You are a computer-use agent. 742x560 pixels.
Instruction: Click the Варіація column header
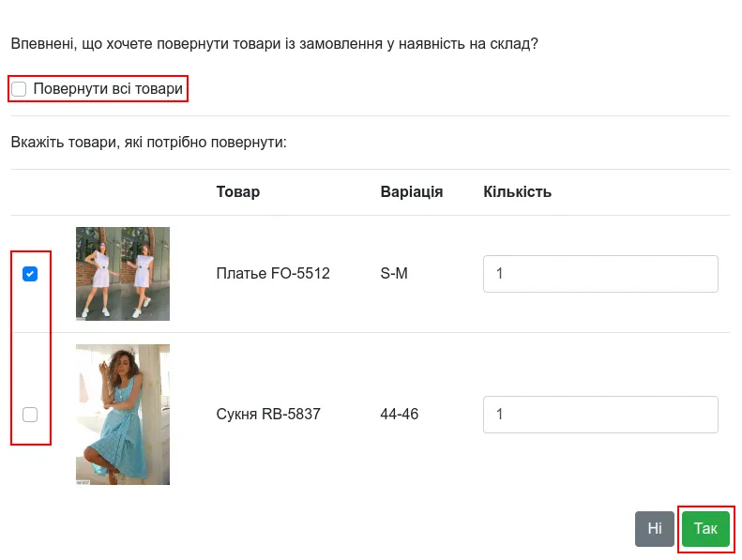click(x=412, y=191)
